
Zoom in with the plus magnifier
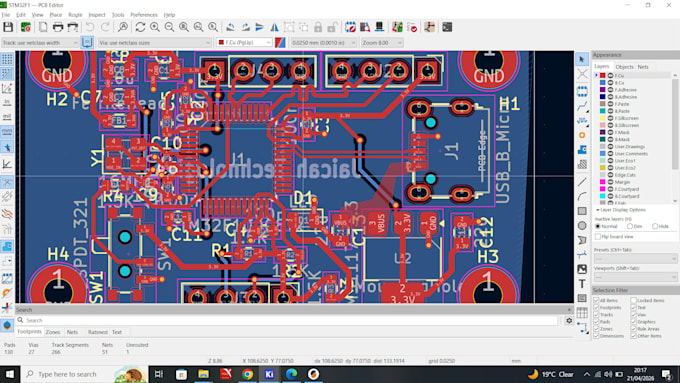coord(155,27)
